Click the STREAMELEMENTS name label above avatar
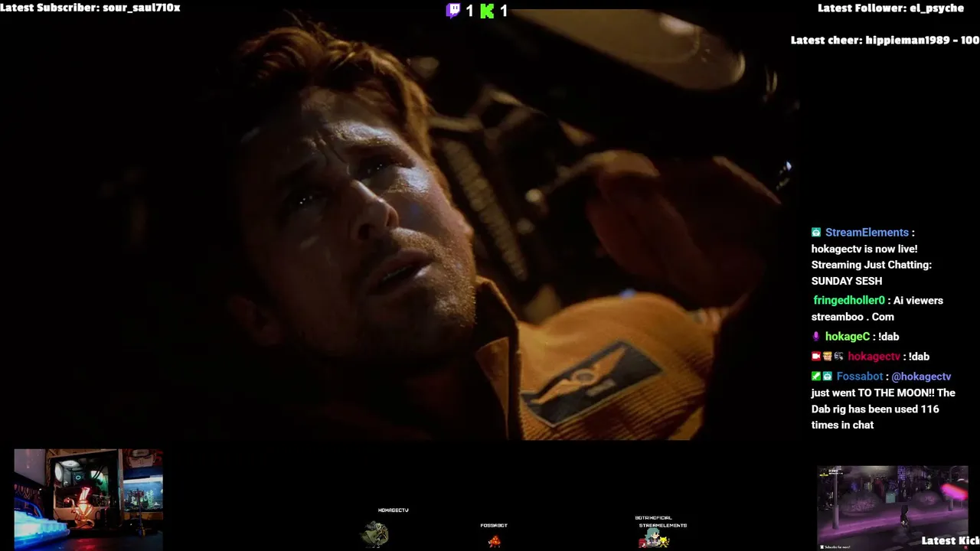Screen dimensions: 980x551 (663, 526)
